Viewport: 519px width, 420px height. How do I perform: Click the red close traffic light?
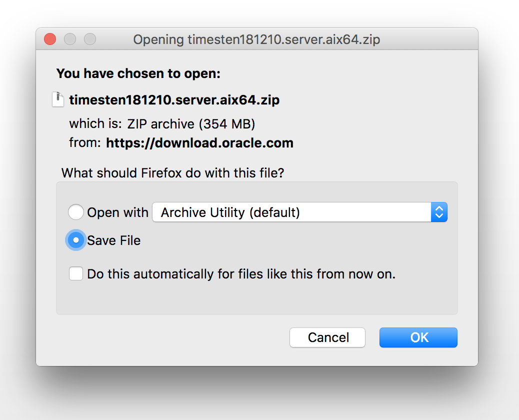49,39
